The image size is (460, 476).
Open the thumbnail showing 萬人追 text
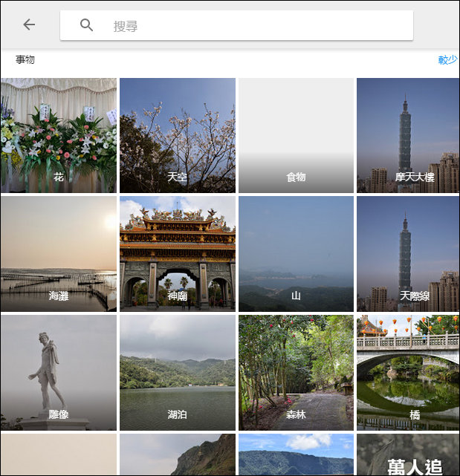(408, 454)
